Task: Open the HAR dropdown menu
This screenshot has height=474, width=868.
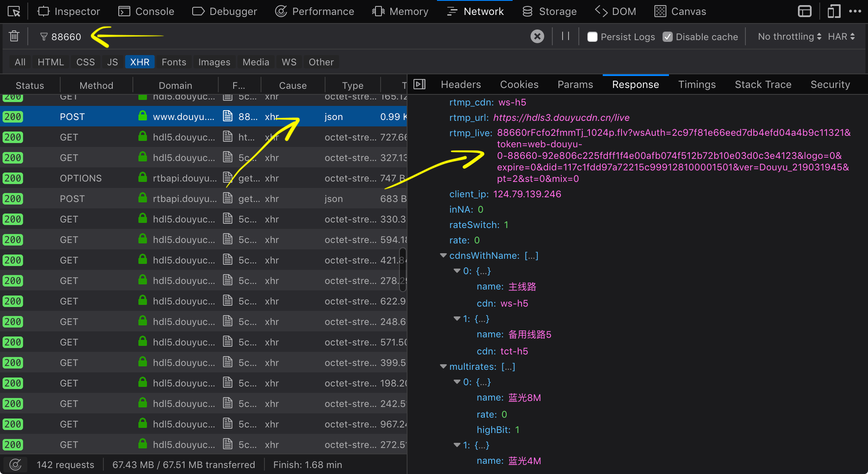Action: click(x=841, y=37)
